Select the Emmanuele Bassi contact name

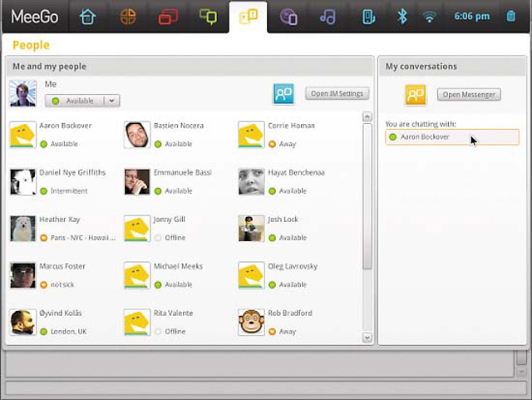pyautogui.click(x=183, y=172)
